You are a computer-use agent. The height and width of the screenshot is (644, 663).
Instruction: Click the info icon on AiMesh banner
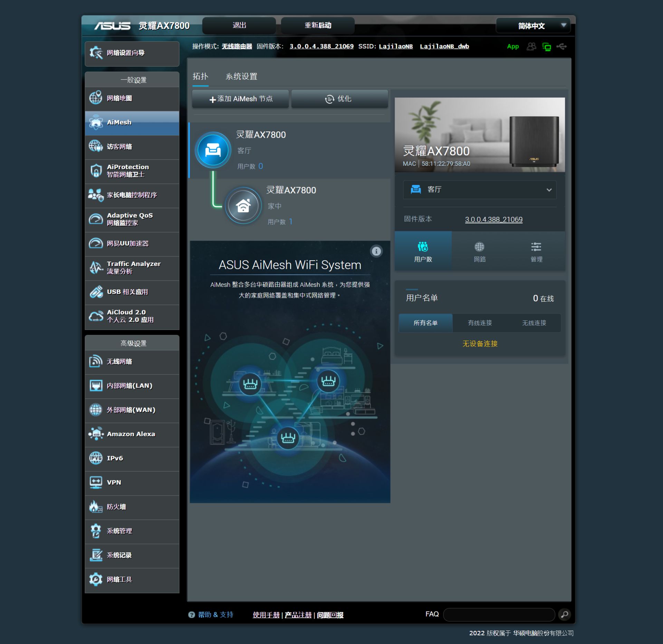click(376, 251)
